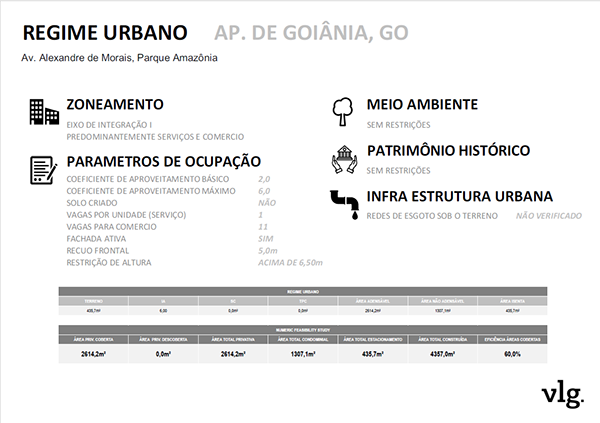600x423 pixels.
Task: Click 2614,2m² under ÁREA PRIV. COBERTA
Action: click(x=93, y=354)
